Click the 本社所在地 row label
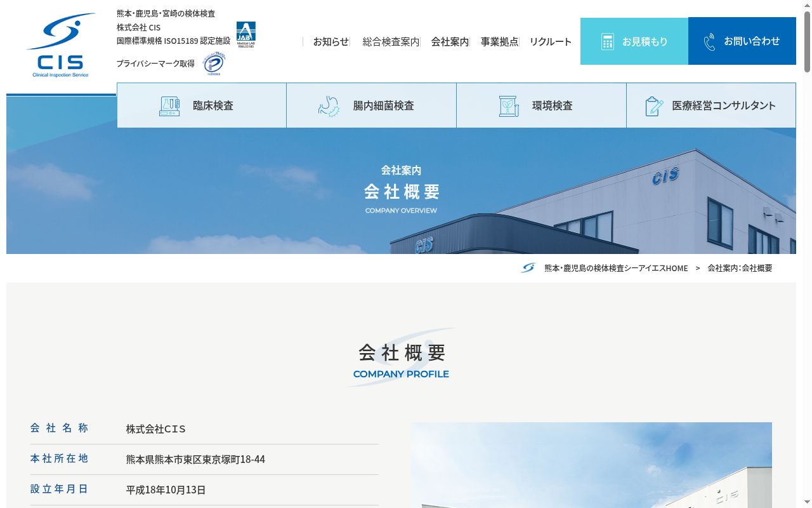The height and width of the screenshot is (508, 812). tap(59, 458)
